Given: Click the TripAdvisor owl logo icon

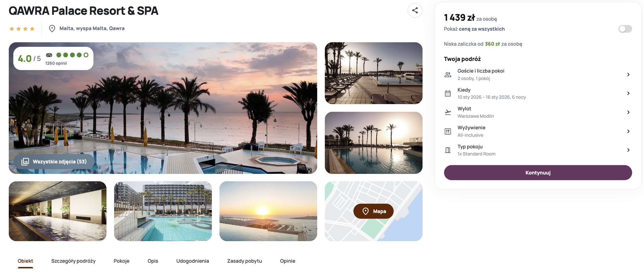Looking at the screenshot, I should pos(49,55).
